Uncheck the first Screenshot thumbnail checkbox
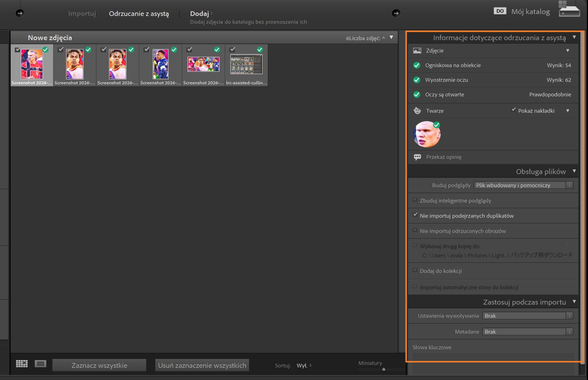Image resolution: width=588 pixels, height=380 pixels. 18,49
